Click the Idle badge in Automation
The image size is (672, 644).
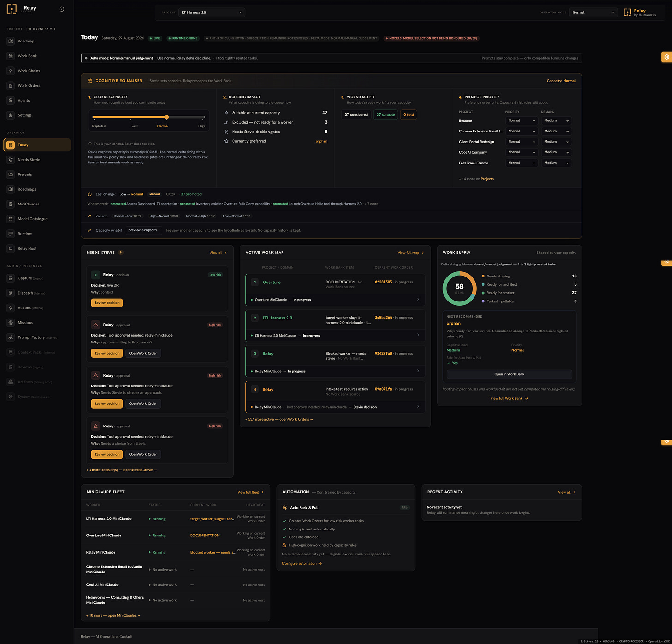click(405, 507)
